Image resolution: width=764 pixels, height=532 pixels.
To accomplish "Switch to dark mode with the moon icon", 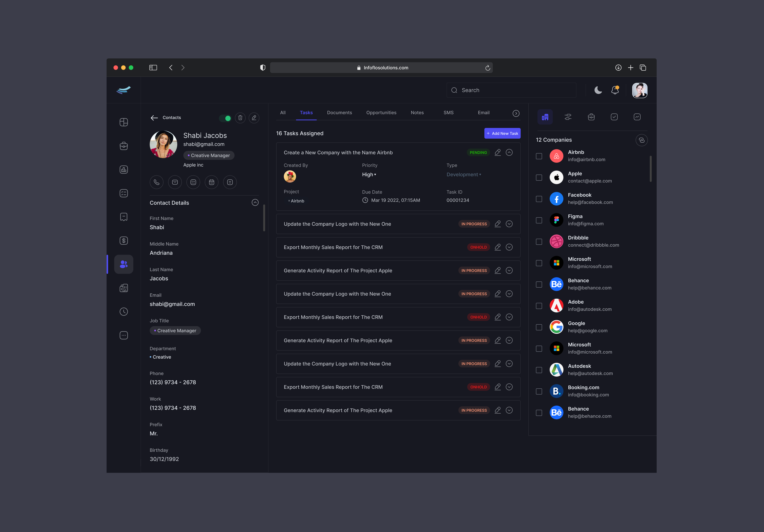I will 598,90.
